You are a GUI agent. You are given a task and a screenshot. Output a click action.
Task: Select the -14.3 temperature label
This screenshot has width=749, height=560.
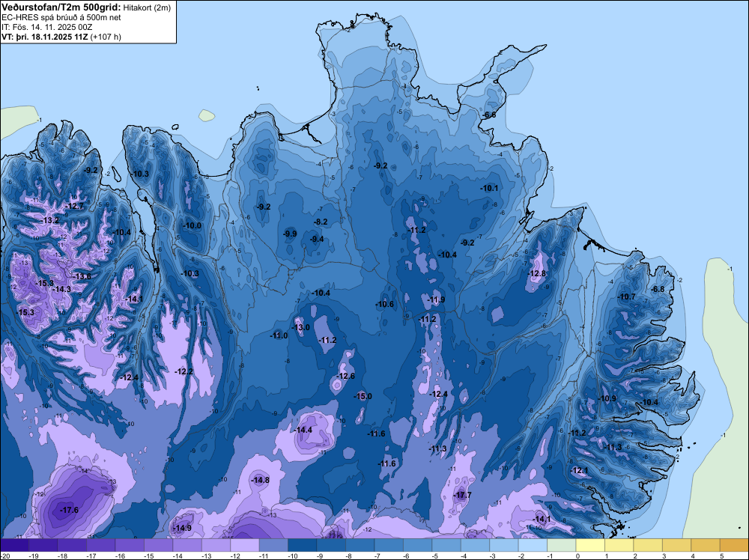(61, 289)
